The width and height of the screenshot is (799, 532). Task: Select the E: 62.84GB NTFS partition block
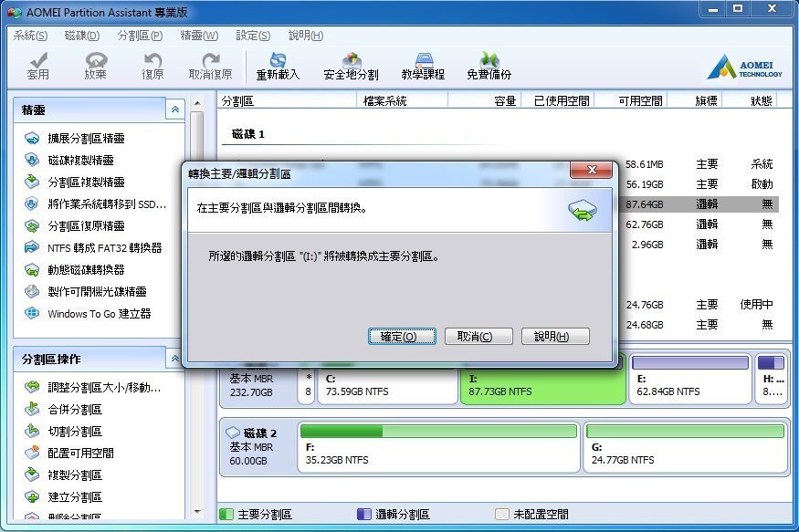[690, 380]
